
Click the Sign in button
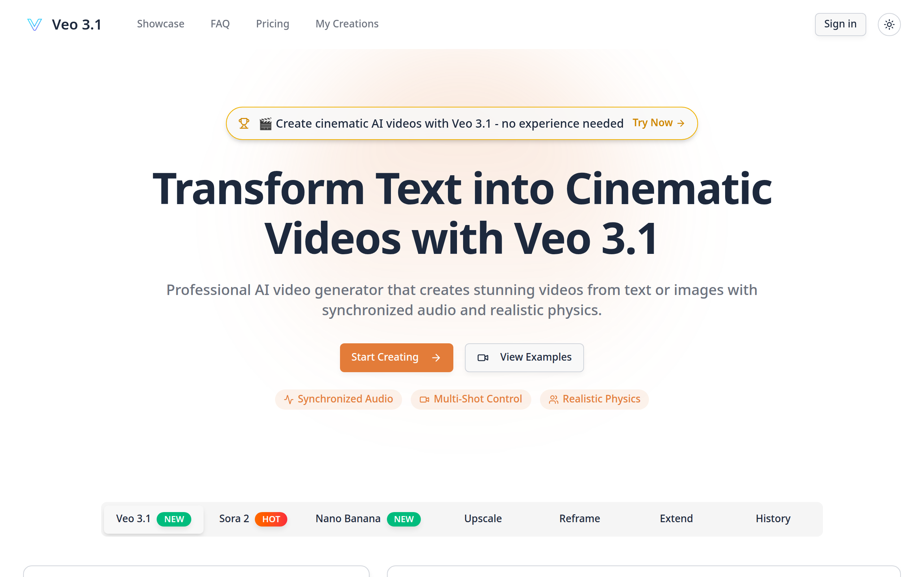tap(840, 24)
